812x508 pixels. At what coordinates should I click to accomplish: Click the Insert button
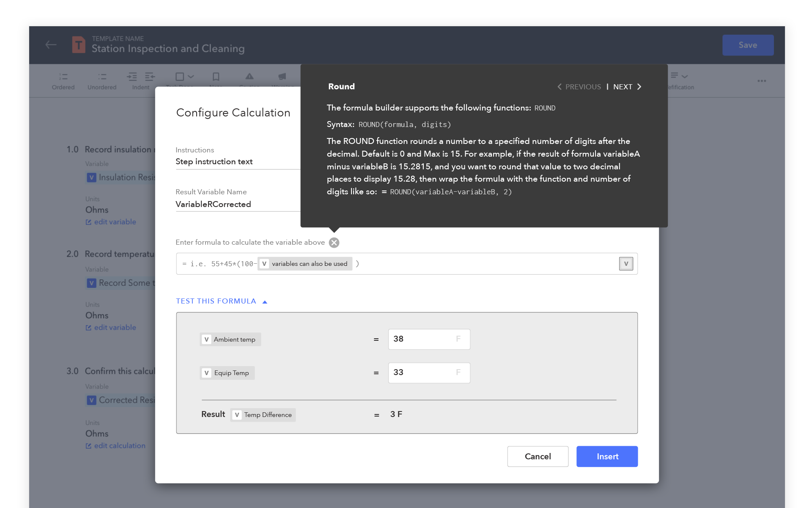pyautogui.click(x=607, y=456)
